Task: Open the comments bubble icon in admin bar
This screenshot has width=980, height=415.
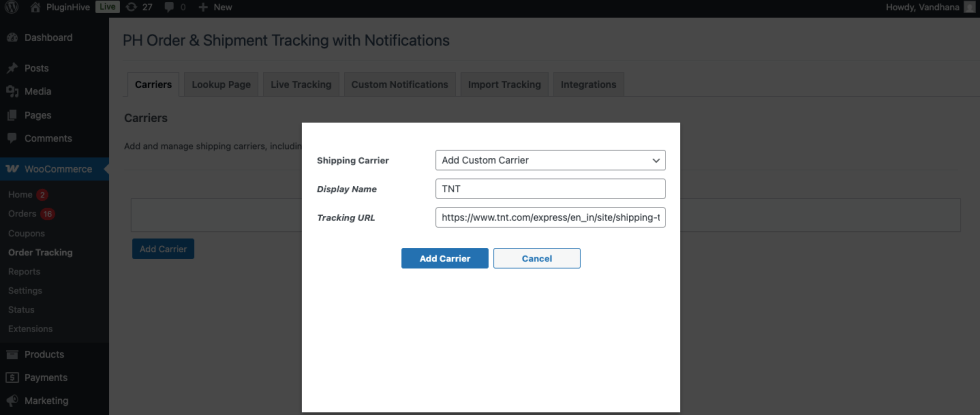Action: pyautogui.click(x=170, y=7)
